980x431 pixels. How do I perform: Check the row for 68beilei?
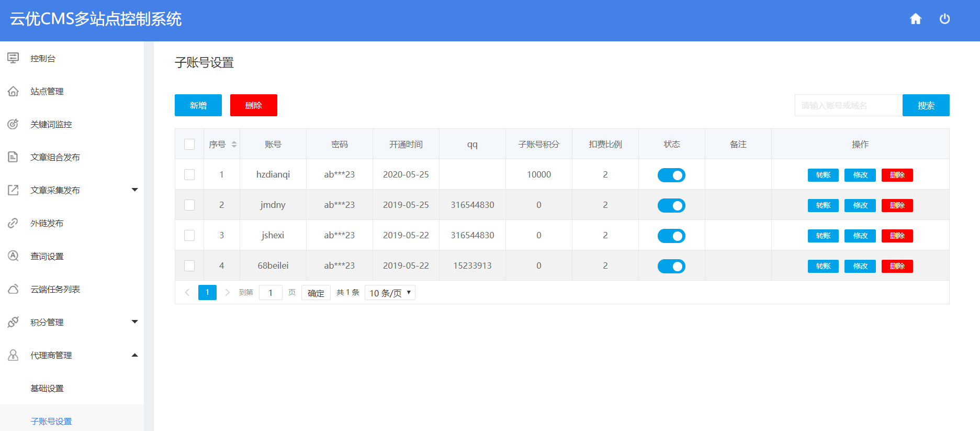(x=189, y=266)
